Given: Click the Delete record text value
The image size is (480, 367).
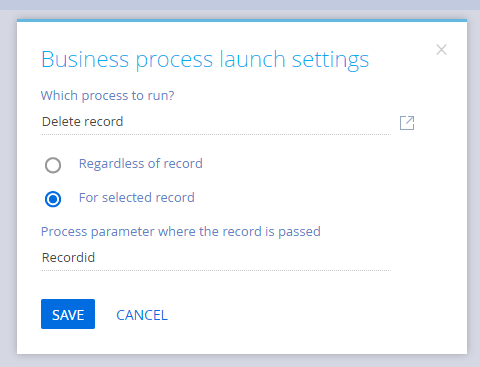Looking at the screenshot, I should (x=83, y=122).
